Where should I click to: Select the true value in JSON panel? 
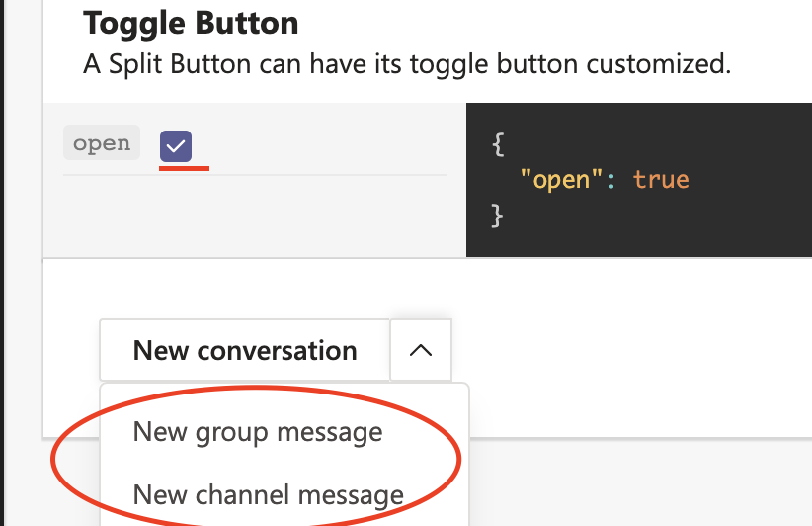tap(661, 180)
